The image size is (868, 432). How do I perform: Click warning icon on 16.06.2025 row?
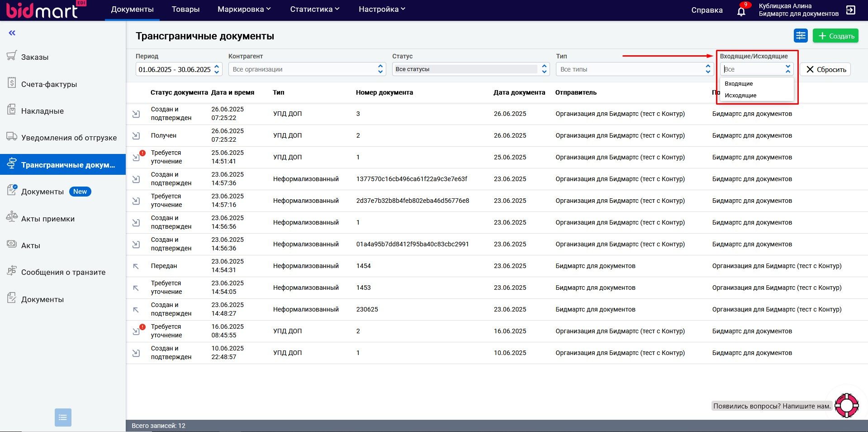tap(142, 327)
